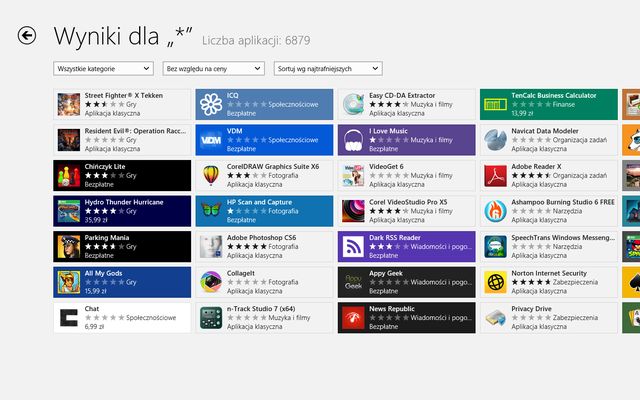Open the Dark RSS Reader title
The width and height of the screenshot is (640, 400).
click(x=395, y=238)
